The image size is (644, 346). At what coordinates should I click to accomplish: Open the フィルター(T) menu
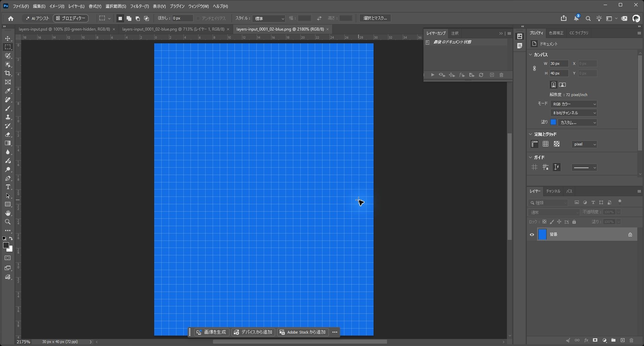139,6
